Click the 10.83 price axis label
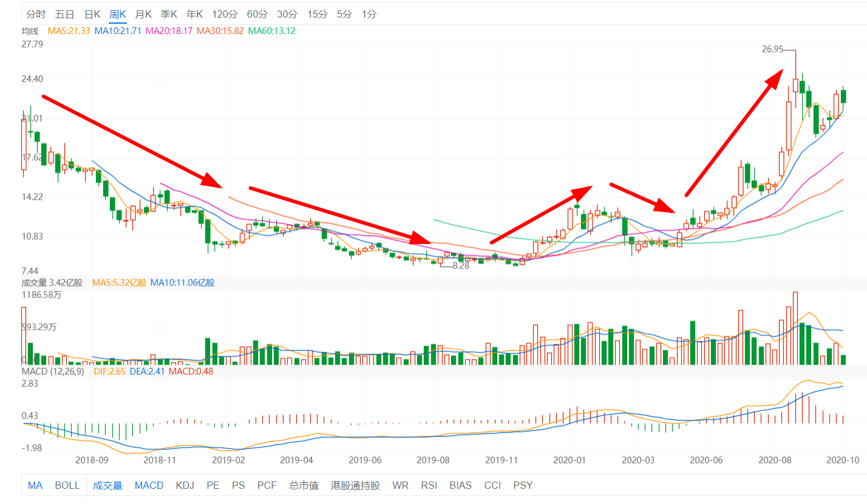 click(x=32, y=237)
